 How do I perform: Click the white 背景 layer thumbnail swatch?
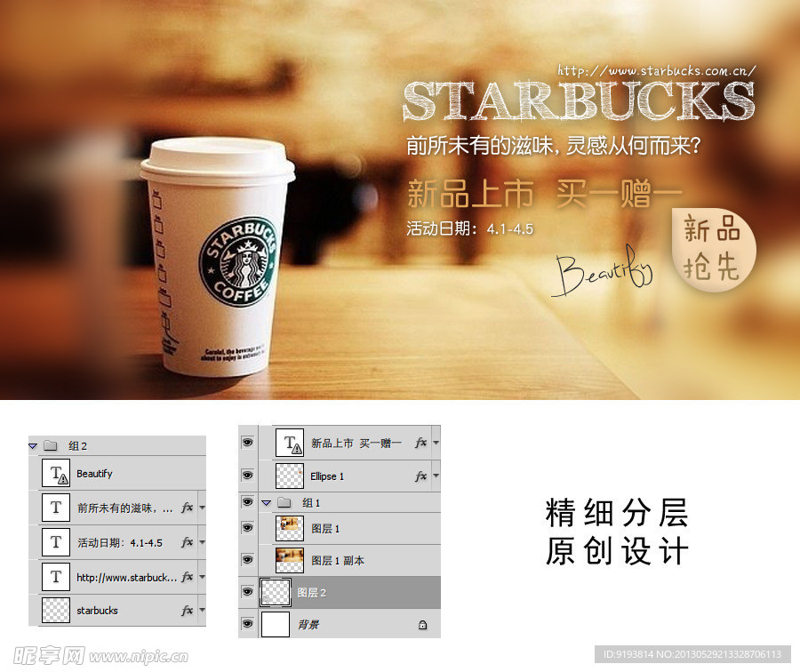pos(275,625)
